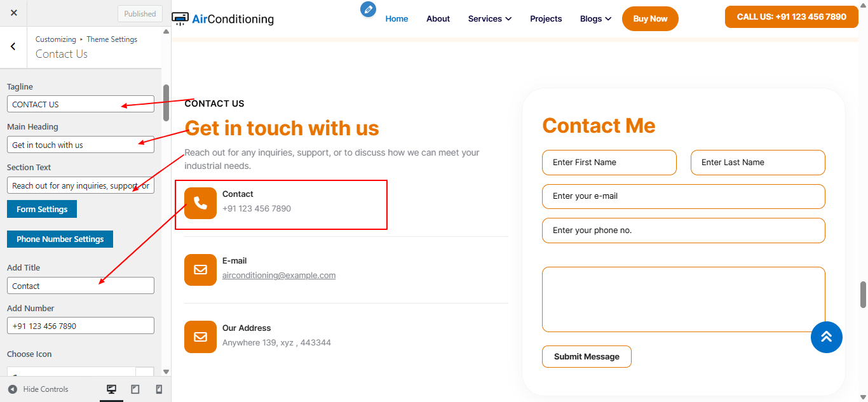Click the Hide Controls collapse arrow icon
Image resolution: width=868 pixels, height=402 pixels.
coord(13,389)
